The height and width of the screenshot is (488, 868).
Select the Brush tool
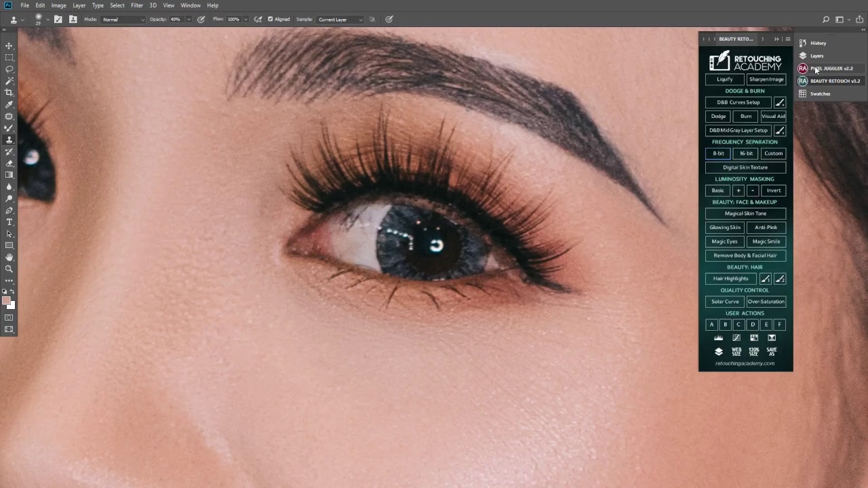pos(9,128)
